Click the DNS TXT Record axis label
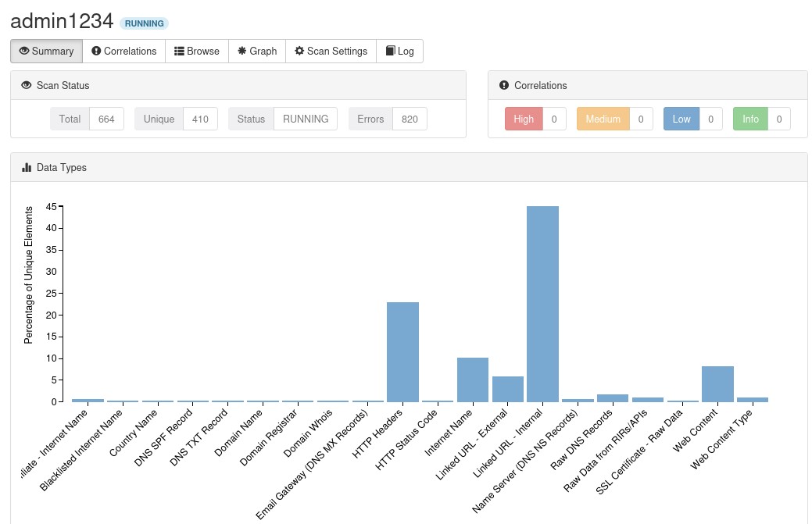 [199, 437]
